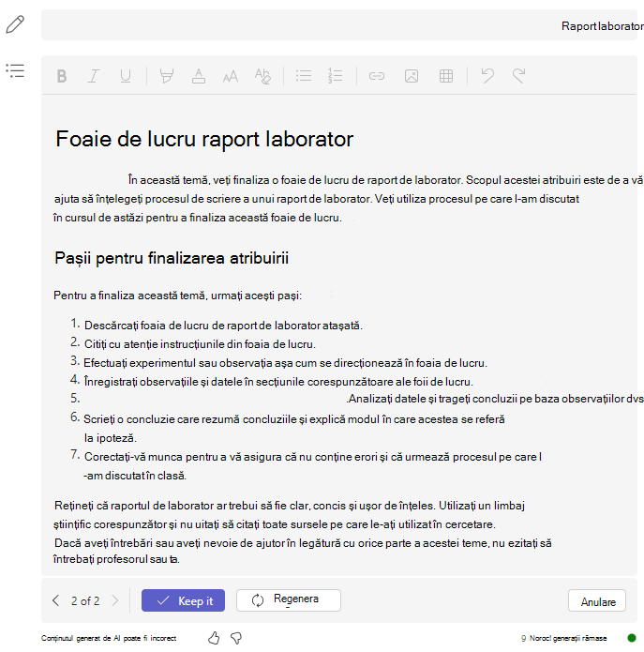Screen dimensions: 644x652
Task: Insert a table
Action: (x=446, y=76)
